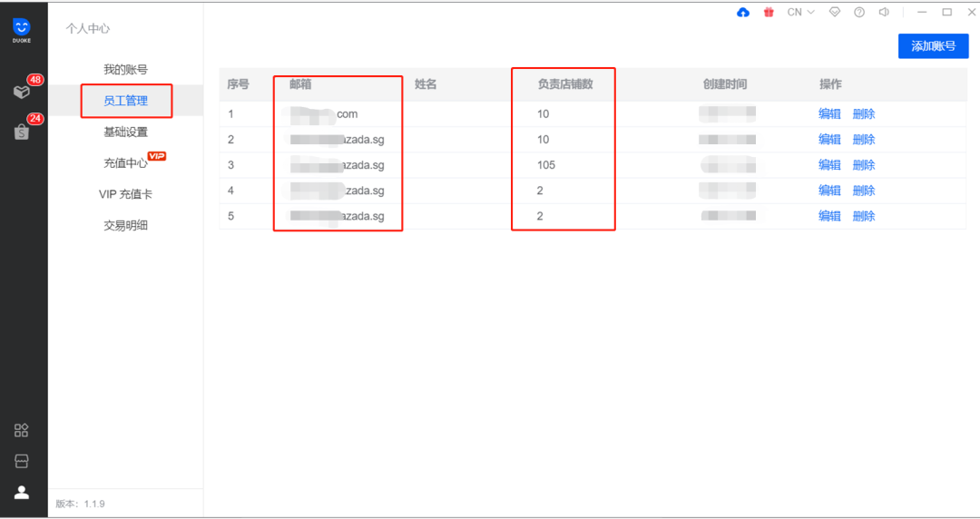Click the 添加账号 button
The height and width of the screenshot is (519, 980).
coord(933,46)
